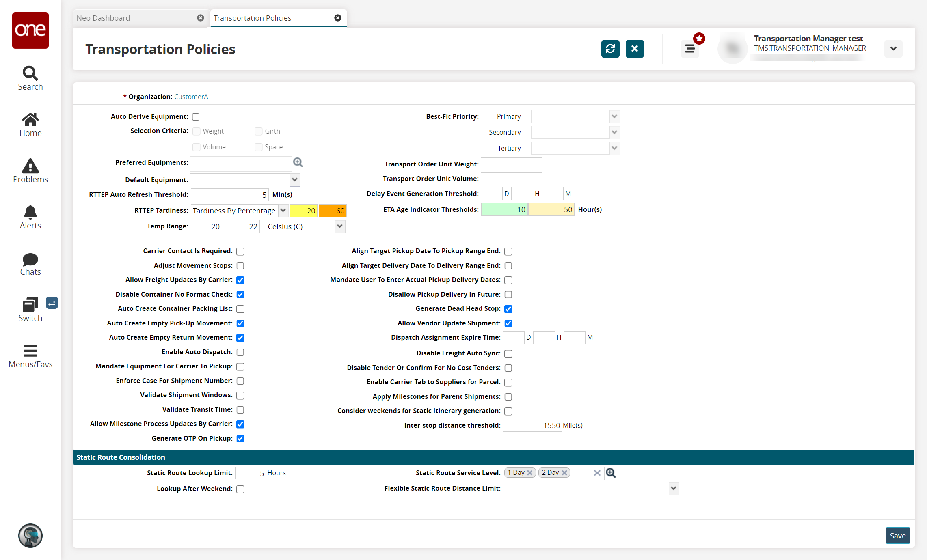927x560 pixels.
Task: Remove the 2 Day service level tag
Action: pos(564,473)
